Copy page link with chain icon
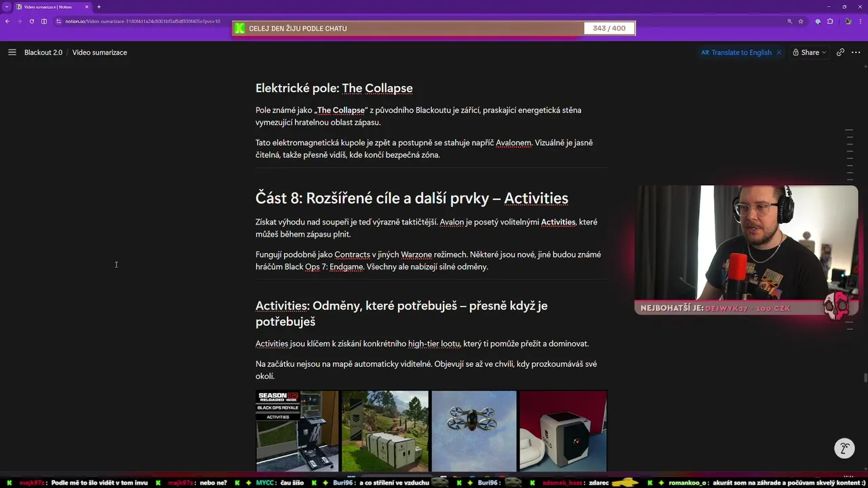This screenshot has width=868, height=488. click(x=840, y=52)
